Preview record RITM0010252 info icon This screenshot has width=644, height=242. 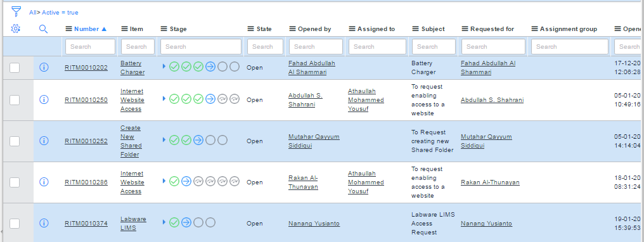tap(44, 141)
